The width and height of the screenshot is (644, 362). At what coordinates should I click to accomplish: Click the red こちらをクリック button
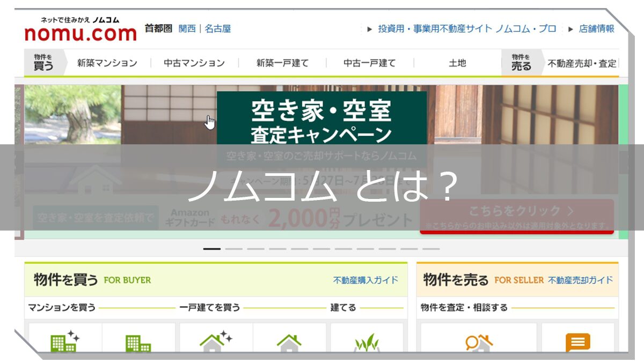[516, 216]
